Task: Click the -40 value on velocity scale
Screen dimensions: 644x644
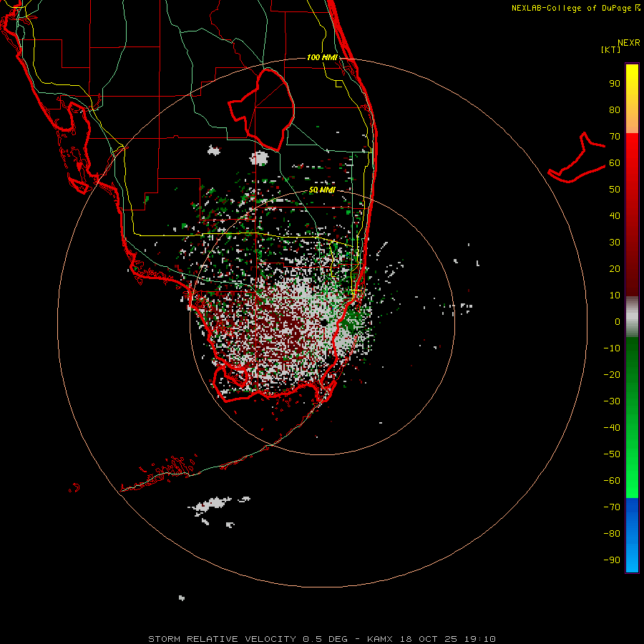Action: 612,428
